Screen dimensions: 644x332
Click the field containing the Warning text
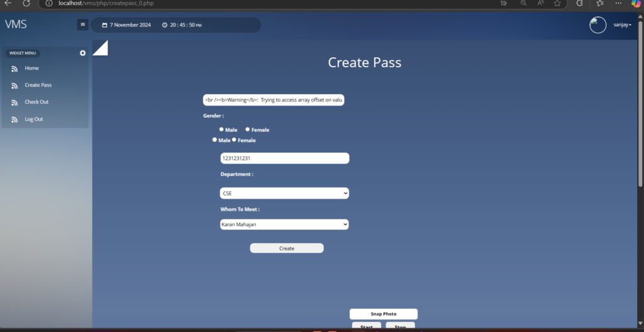274,100
